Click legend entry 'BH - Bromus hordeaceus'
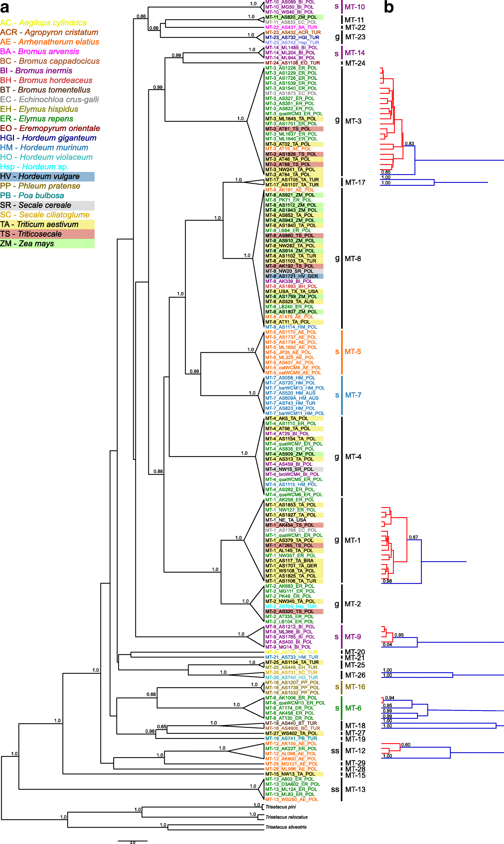 (x=46, y=80)
